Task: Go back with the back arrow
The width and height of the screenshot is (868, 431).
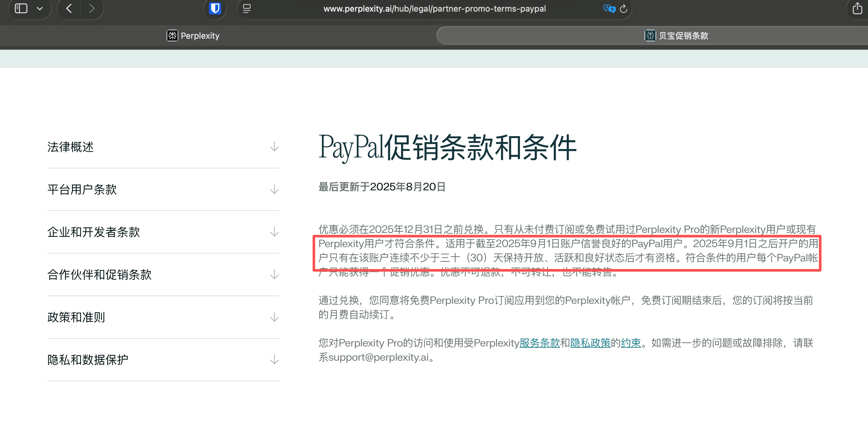Action: (x=69, y=8)
